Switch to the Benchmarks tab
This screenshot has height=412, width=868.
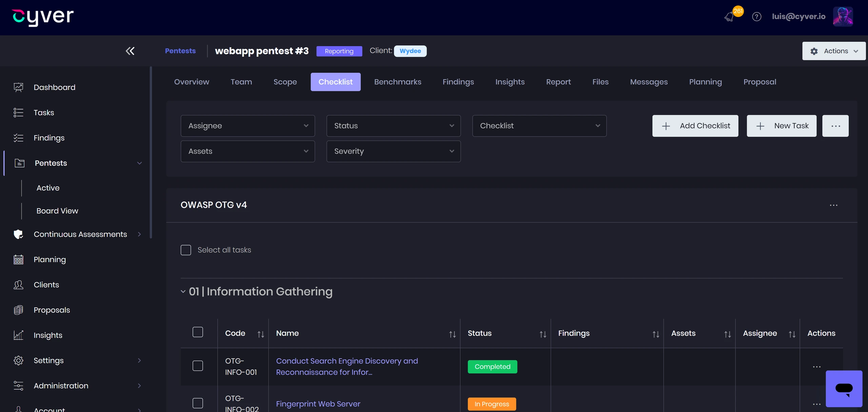pos(398,82)
